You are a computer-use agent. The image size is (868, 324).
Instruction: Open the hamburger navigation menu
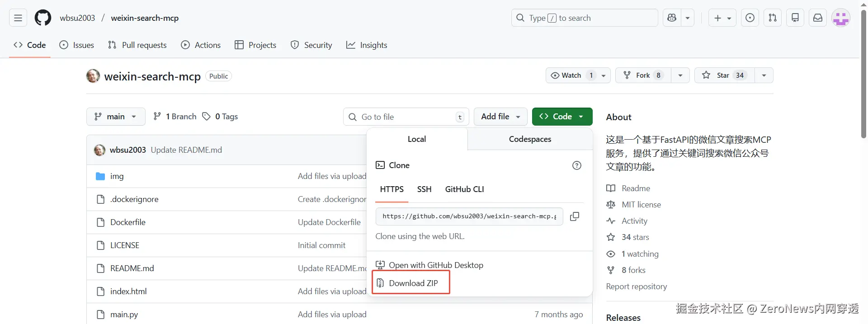(x=18, y=18)
